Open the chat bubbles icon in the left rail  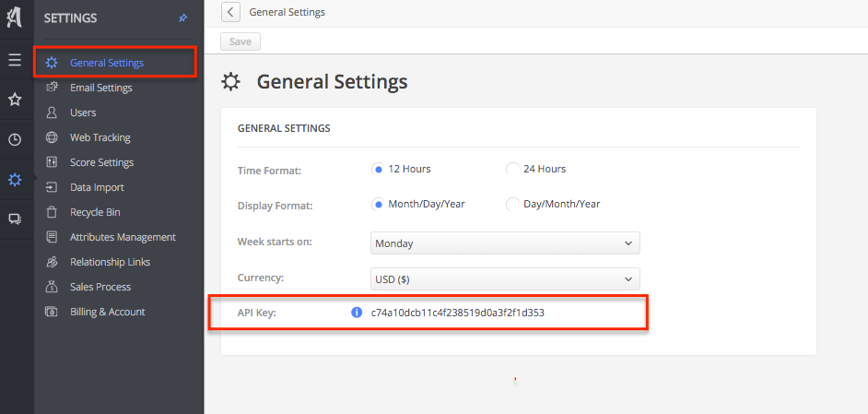pyautogui.click(x=15, y=219)
